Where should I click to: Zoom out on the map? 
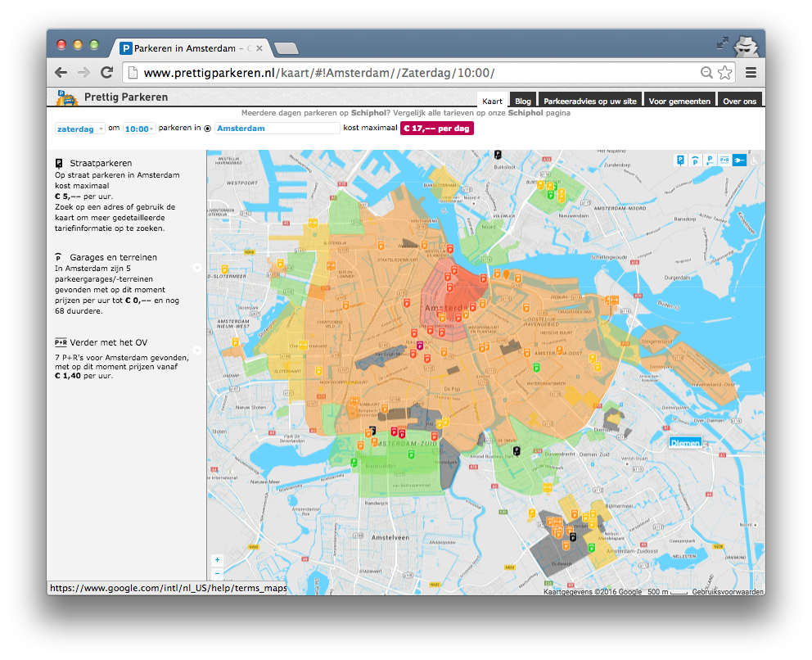[218, 573]
